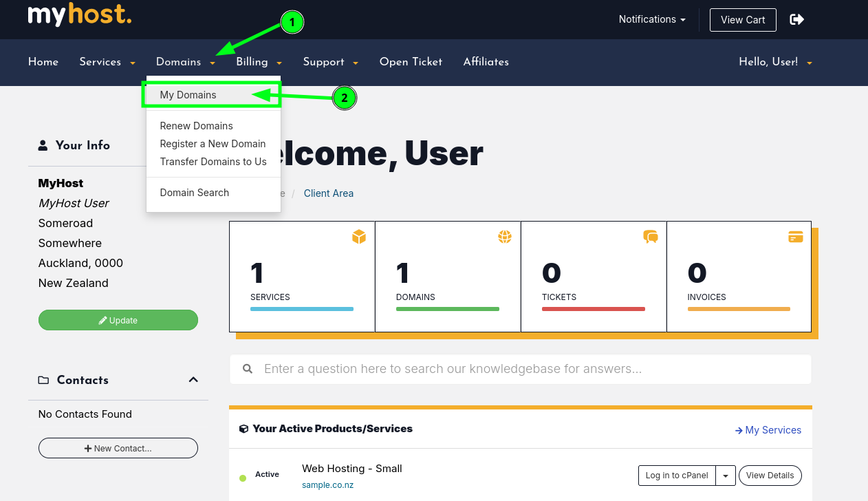868x501 pixels.
Task: Click the knowledgebase search input field
Action: pyautogui.click(x=530, y=370)
